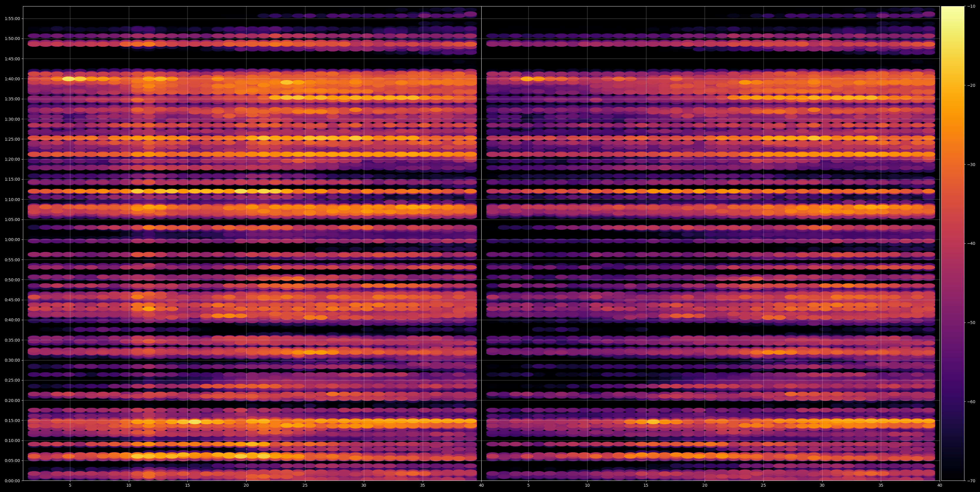
Task: Click the colorbar −50 tick label
Action: coord(971,323)
